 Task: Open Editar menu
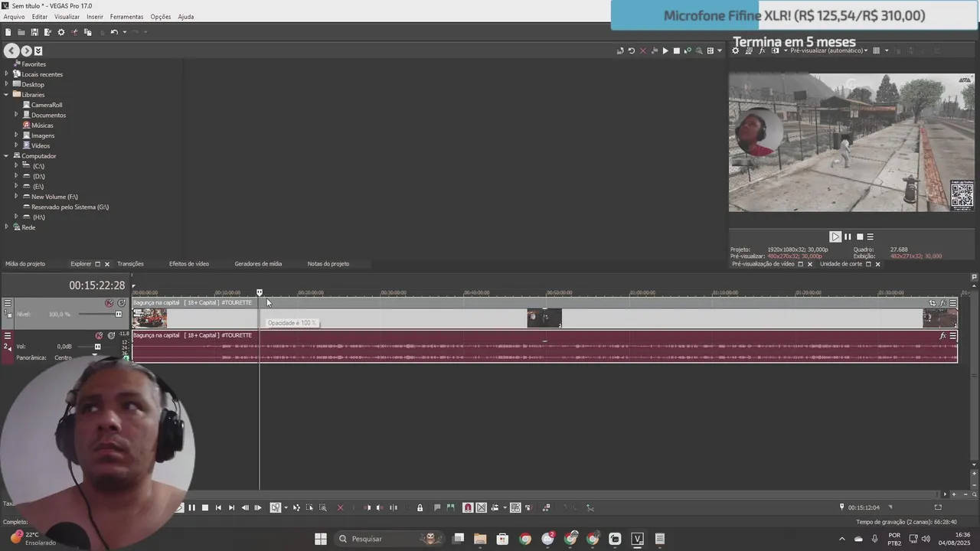pyautogui.click(x=40, y=17)
